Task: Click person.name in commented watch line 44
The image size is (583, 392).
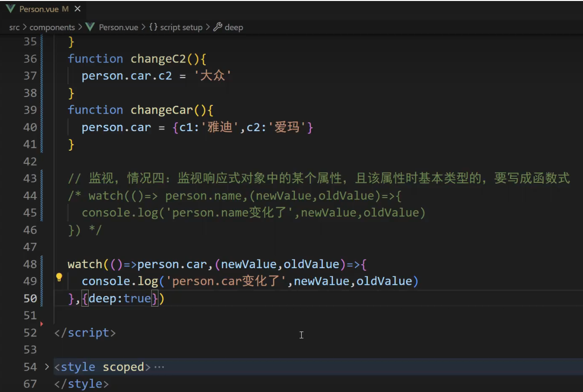Action: click(x=203, y=196)
